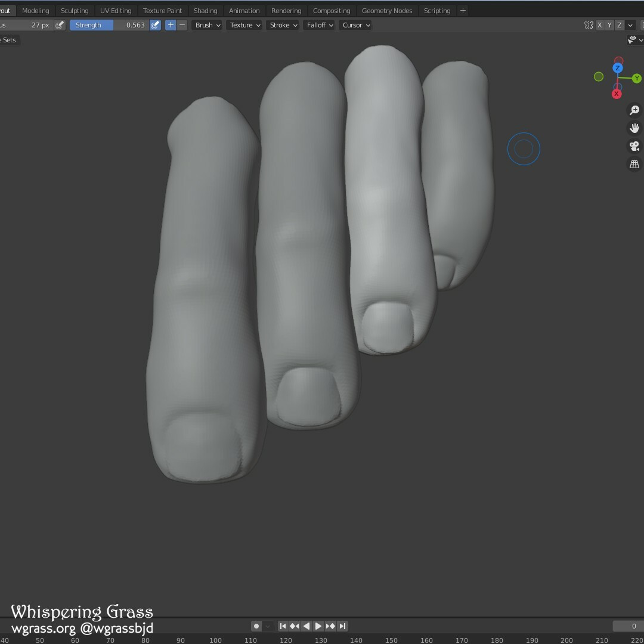Click frame 100 on the timeline ruler
The image size is (644, 644).
[x=216, y=640]
